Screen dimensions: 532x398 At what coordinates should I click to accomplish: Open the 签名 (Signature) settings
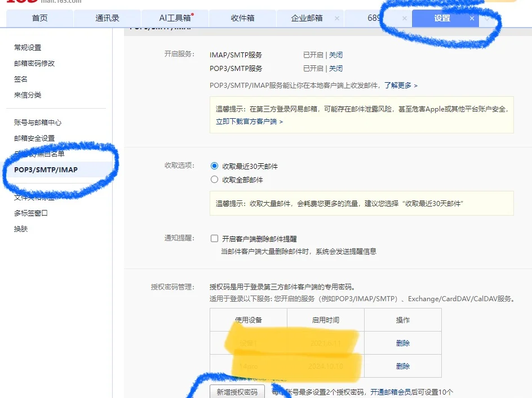(20, 79)
